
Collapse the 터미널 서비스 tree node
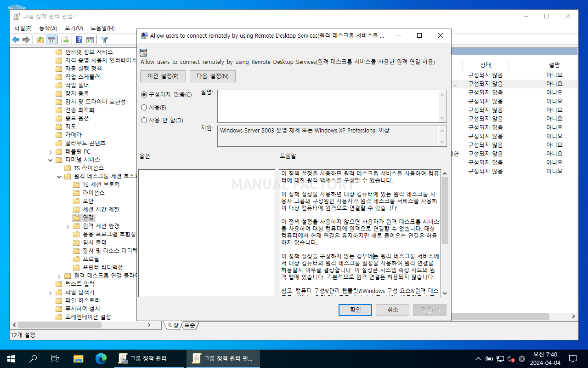(x=50, y=160)
